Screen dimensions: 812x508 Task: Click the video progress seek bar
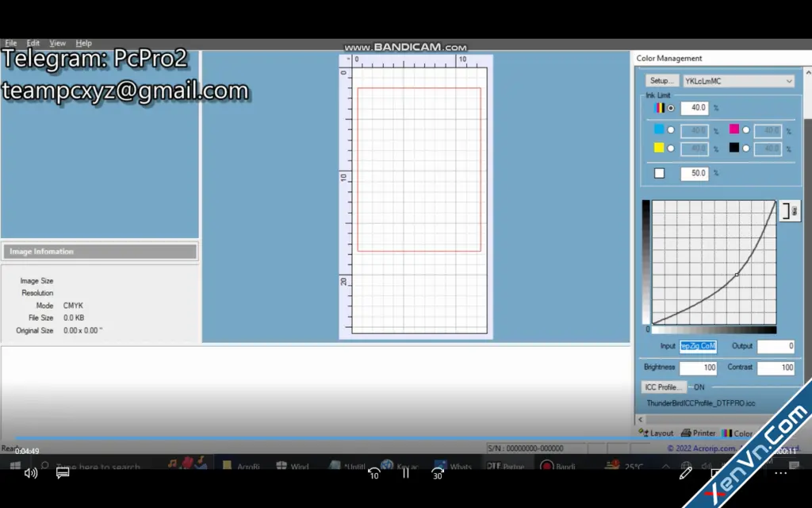click(406, 438)
